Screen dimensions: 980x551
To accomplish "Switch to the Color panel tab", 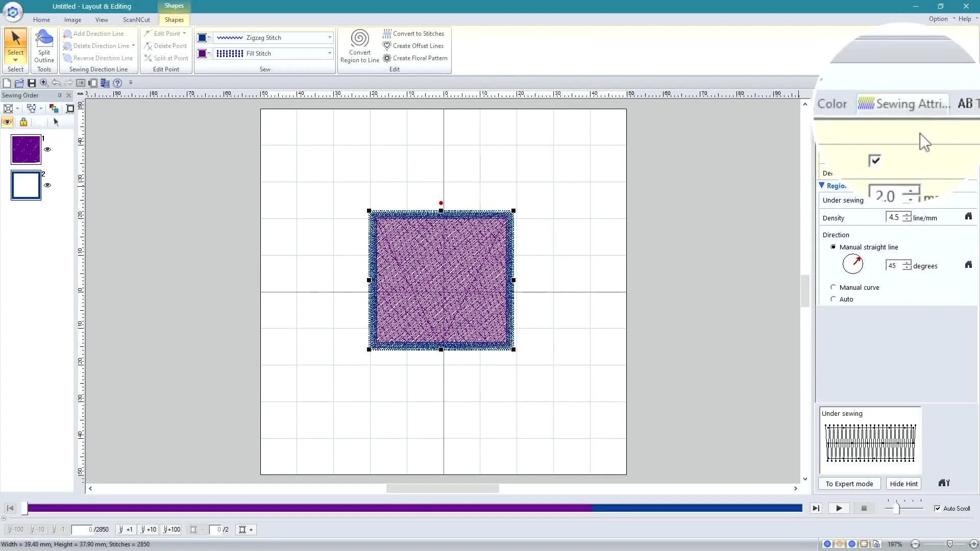I will [832, 104].
